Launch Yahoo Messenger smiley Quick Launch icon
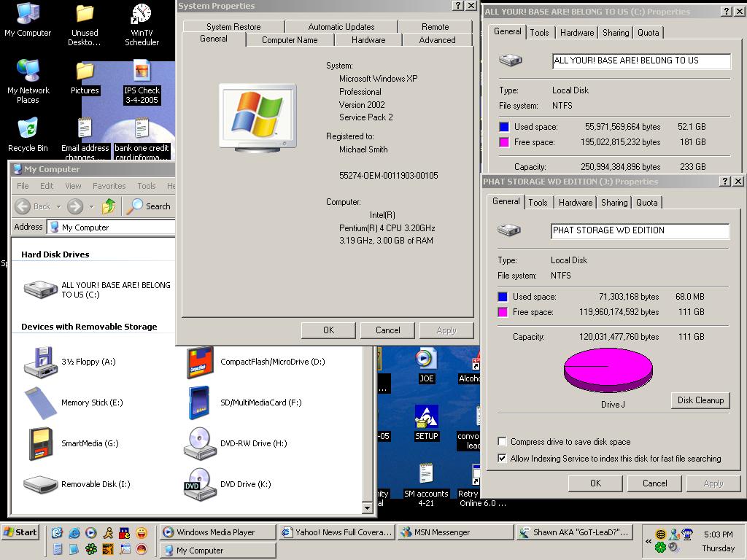 (141, 533)
